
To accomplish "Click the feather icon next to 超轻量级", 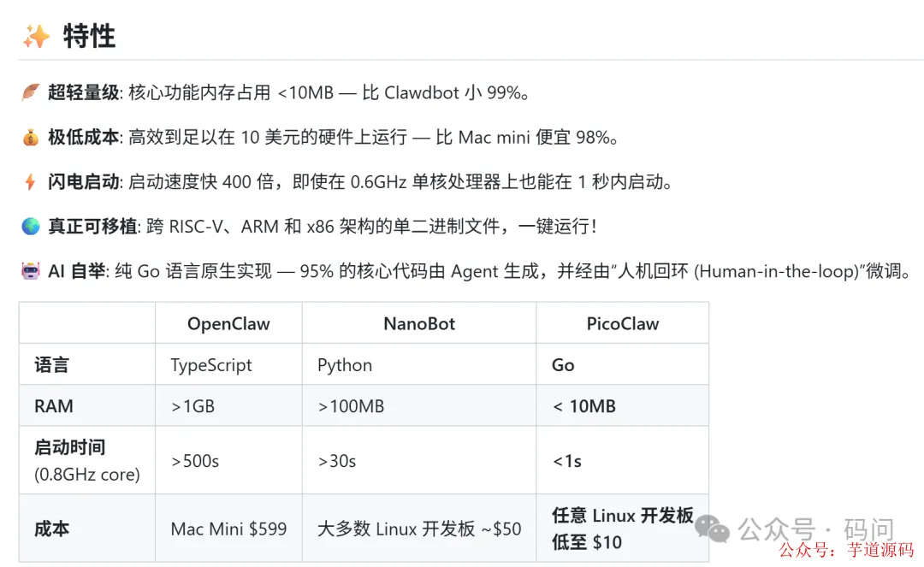I will pyautogui.click(x=30, y=92).
